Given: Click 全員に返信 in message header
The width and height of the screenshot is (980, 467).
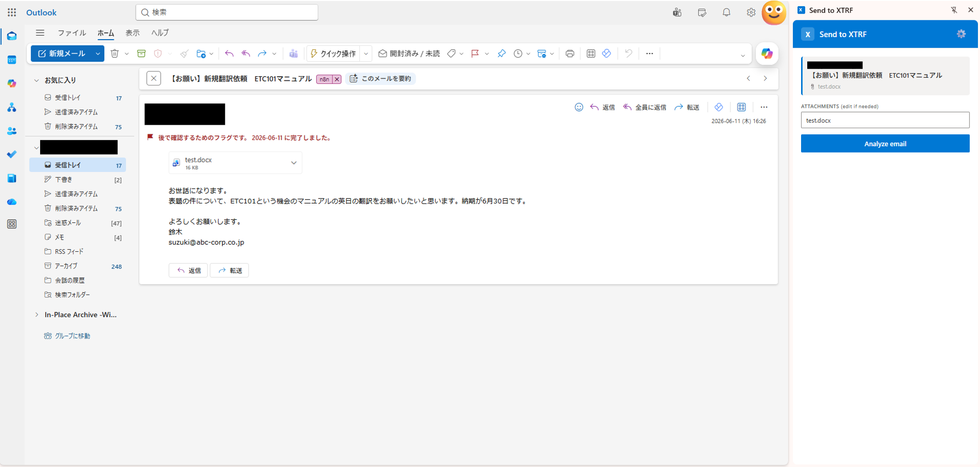Looking at the screenshot, I should pos(645,107).
